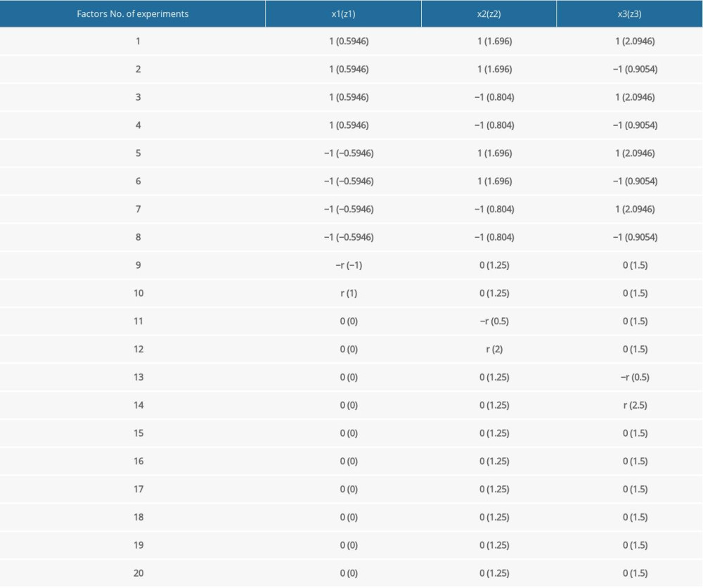Viewport: 703px width, 588px height.
Task: Select the x3(z3) column header
Action: point(629,13)
